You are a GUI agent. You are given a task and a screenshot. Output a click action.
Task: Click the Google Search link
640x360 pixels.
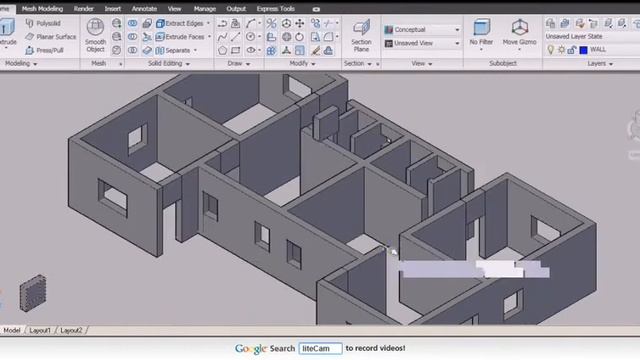[x=265, y=349]
